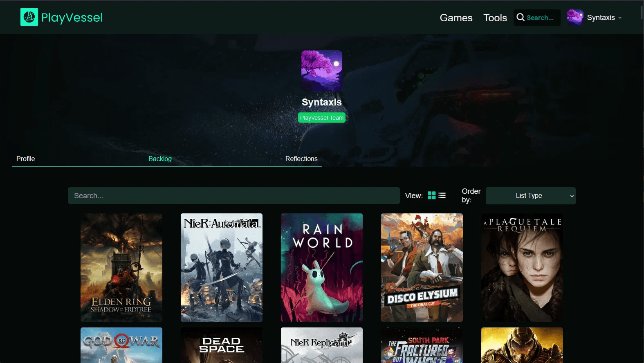Open Disco Elysium game cover

422,267
